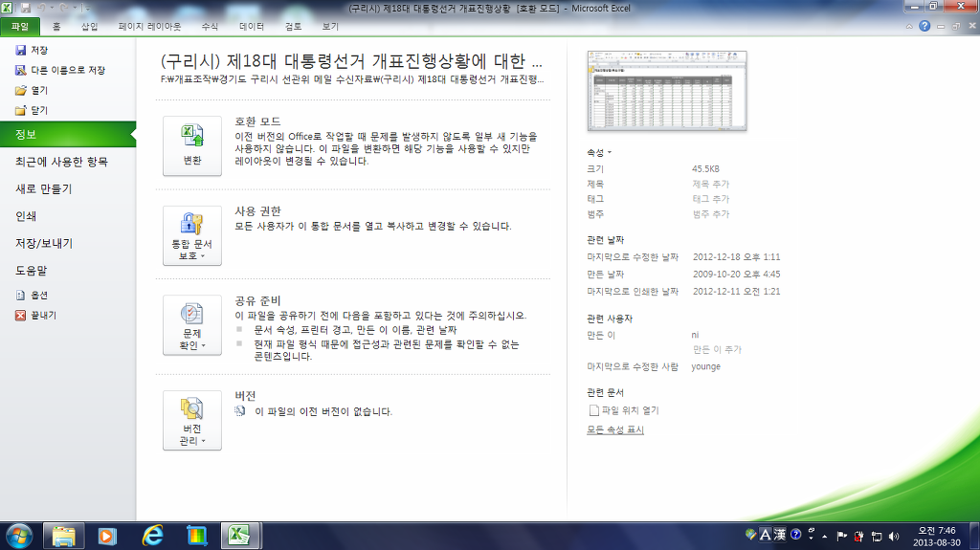Click quick access Save icon in title bar
980x550 pixels.
coord(26,8)
